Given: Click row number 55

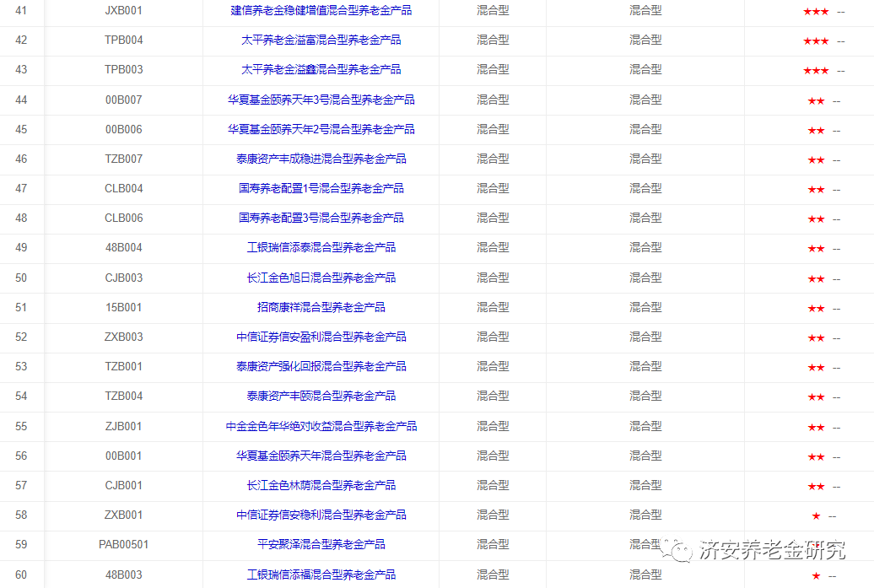Looking at the screenshot, I should [x=21, y=426].
